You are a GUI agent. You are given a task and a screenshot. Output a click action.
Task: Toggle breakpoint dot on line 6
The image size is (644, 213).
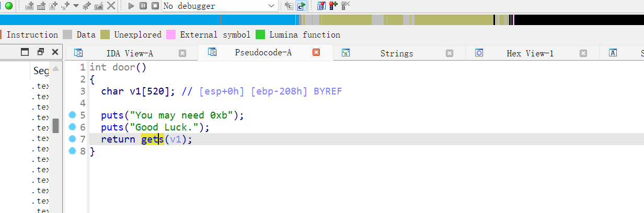(72, 127)
